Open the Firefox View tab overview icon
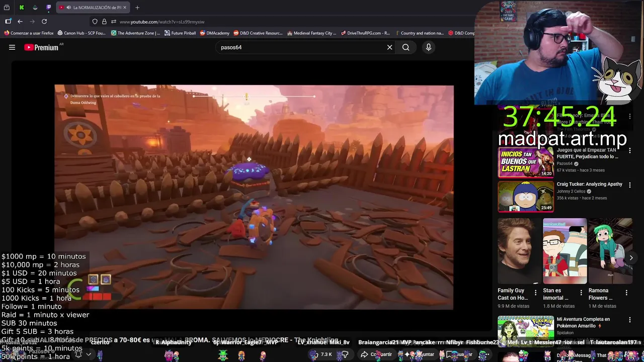Screen dimensions: 644x362 [x=7, y=8]
